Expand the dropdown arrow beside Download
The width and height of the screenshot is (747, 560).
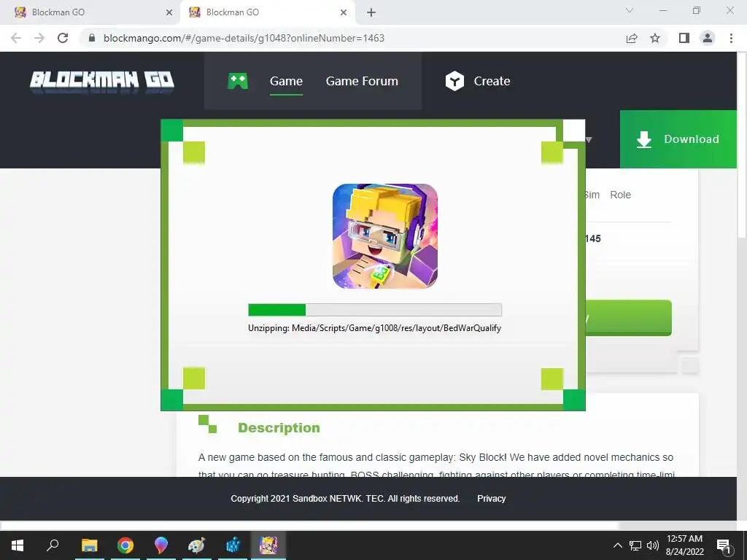point(589,139)
